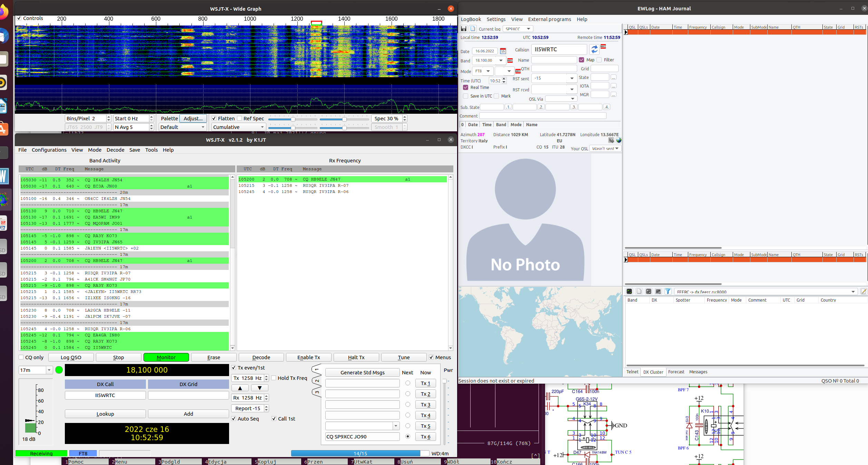
Task: Open the Configurations menu in WSJT-X
Action: click(49, 150)
